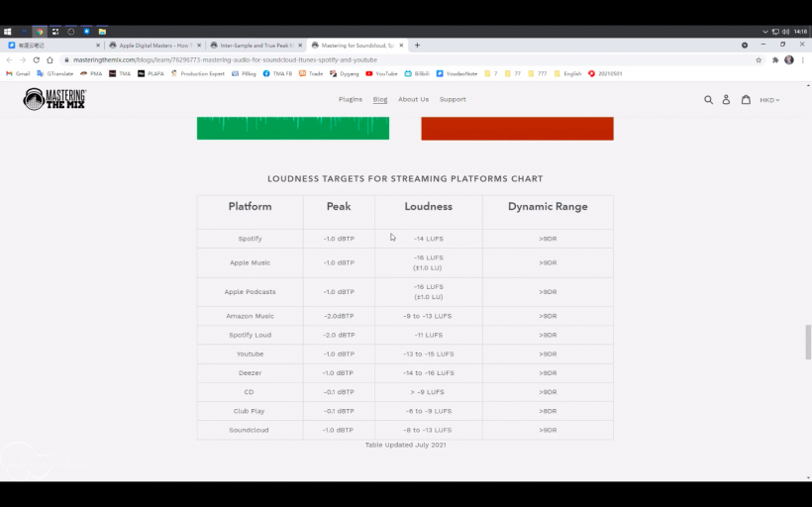The width and height of the screenshot is (812, 507).
Task: Click the network icon in the system tray
Action: pyautogui.click(x=775, y=32)
